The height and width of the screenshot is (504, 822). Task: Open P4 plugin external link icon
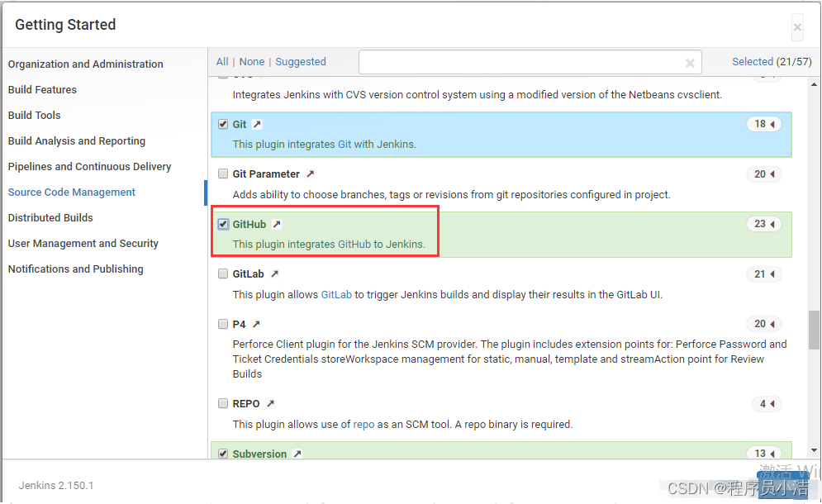[256, 324]
